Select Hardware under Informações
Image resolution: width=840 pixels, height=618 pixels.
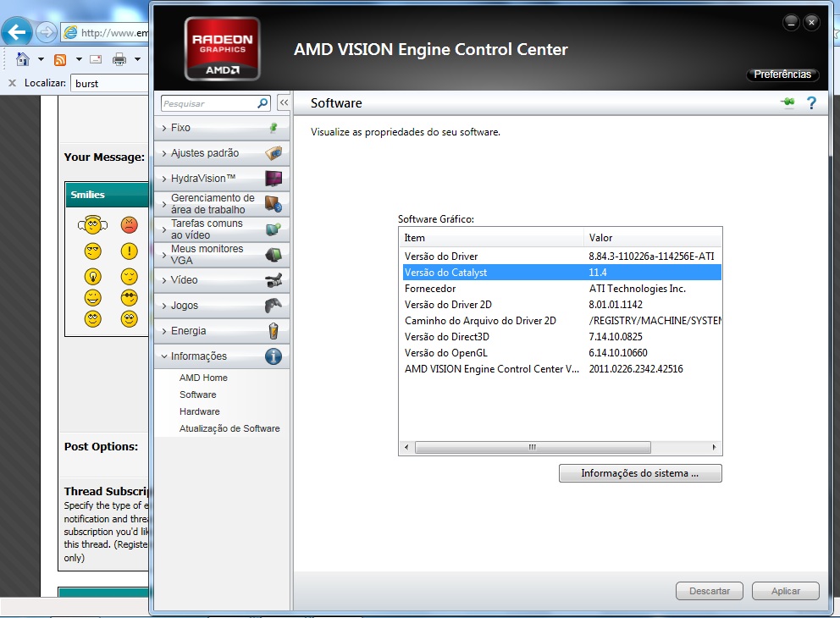click(x=199, y=411)
